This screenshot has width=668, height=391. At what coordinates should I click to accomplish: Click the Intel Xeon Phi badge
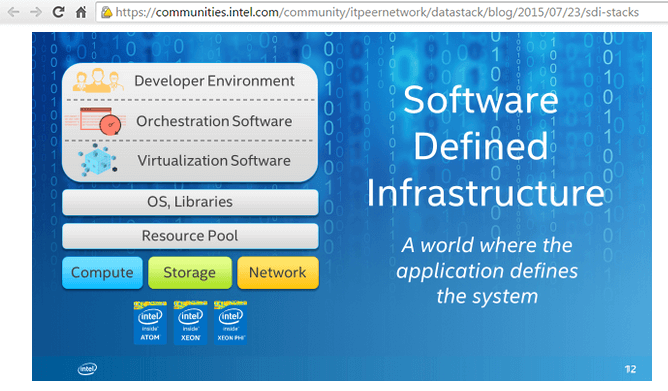[x=230, y=322]
